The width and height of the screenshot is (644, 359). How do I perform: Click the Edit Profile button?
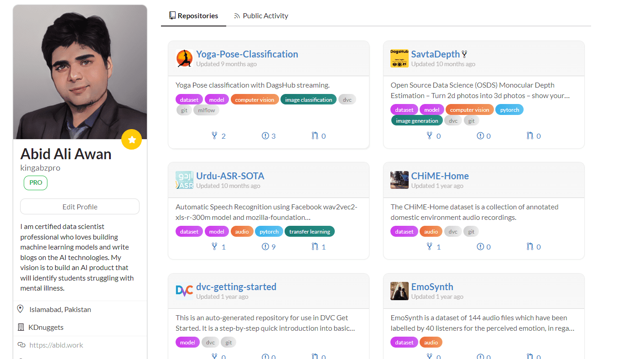(x=80, y=207)
